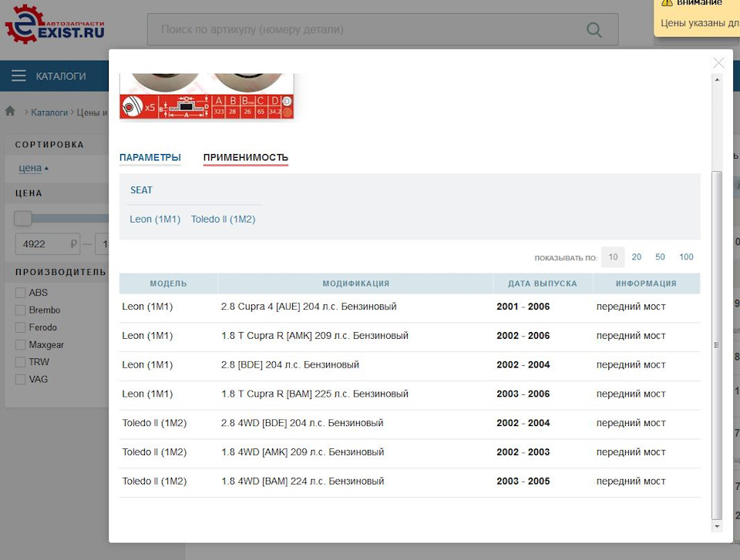The image size is (740, 560).
Task: Select row 1.8 4WD [BAM] 224 л.с.
Action: click(409, 481)
